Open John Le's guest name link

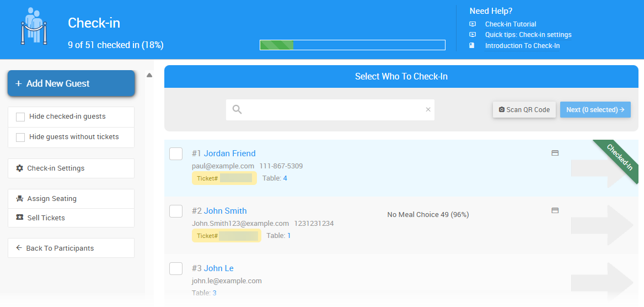(x=219, y=268)
